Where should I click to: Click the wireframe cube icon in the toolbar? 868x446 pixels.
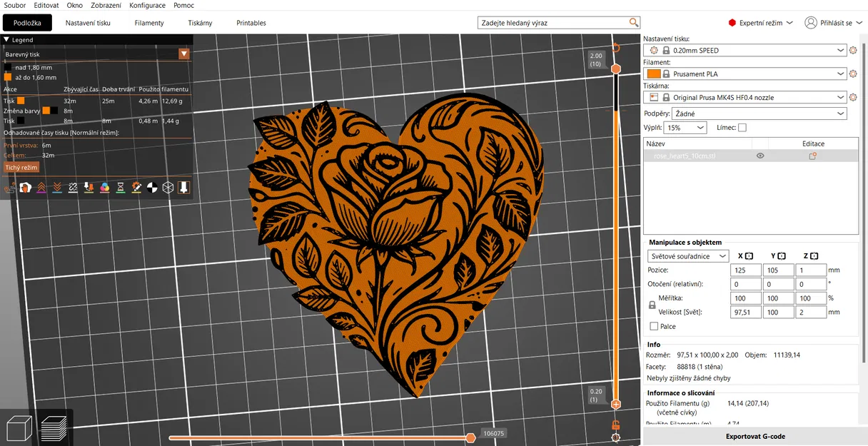pos(168,187)
